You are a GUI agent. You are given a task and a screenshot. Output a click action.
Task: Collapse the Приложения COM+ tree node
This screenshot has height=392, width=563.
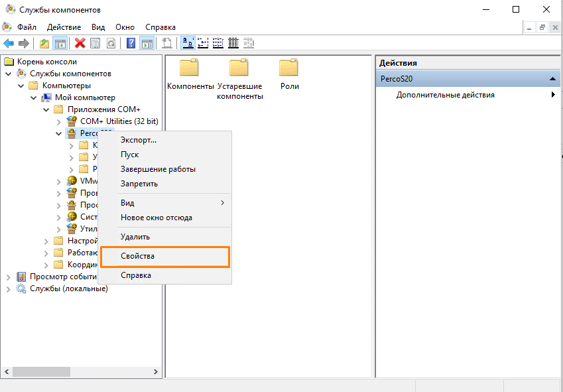point(47,109)
